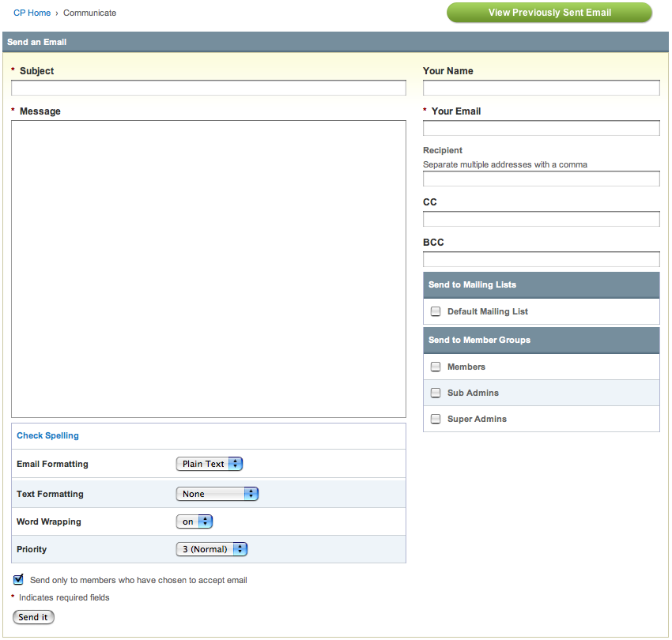This screenshot has height=640, width=672.
Task: Uncheck Send only to members accepting email
Action: coord(19,579)
